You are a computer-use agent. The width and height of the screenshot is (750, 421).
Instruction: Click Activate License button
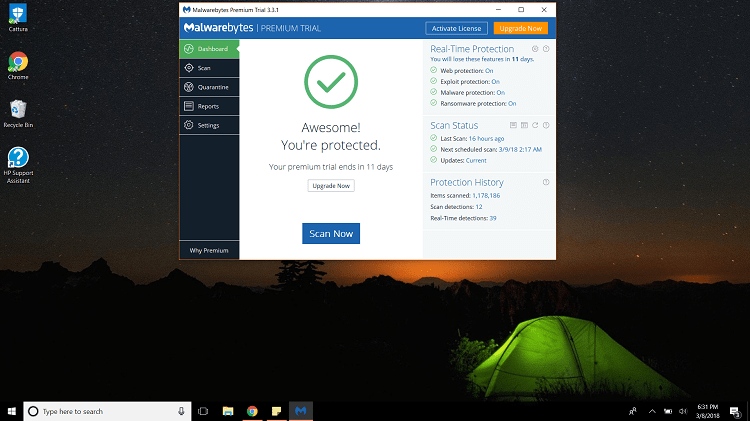[x=456, y=28]
